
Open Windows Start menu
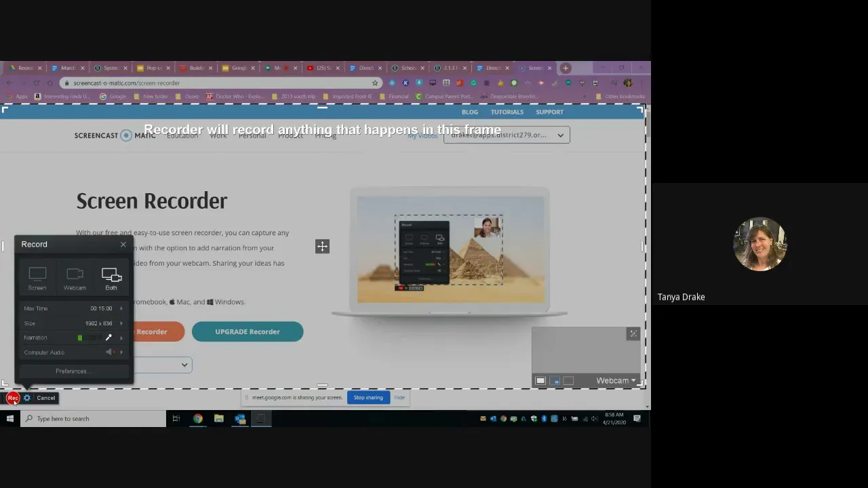tap(10, 419)
